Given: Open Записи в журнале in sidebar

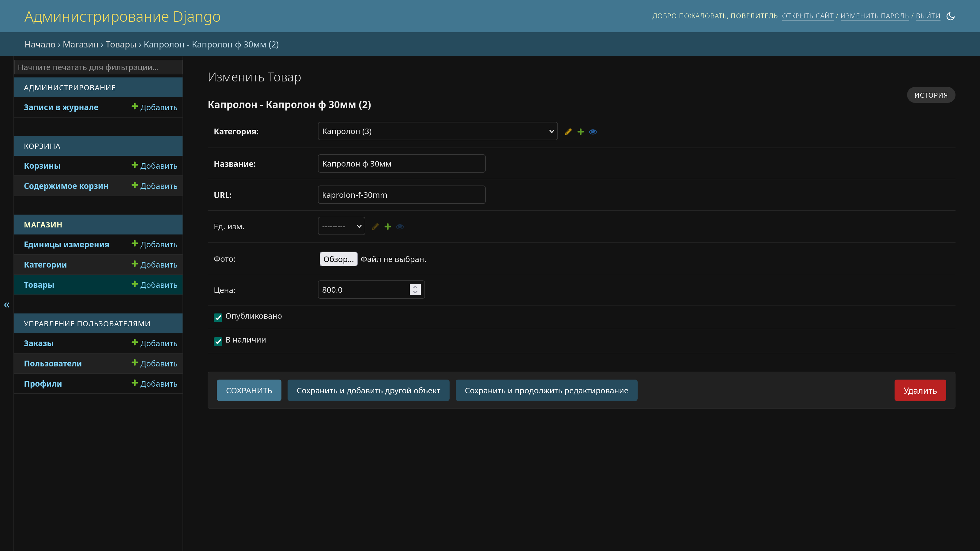Looking at the screenshot, I should pos(61,107).
